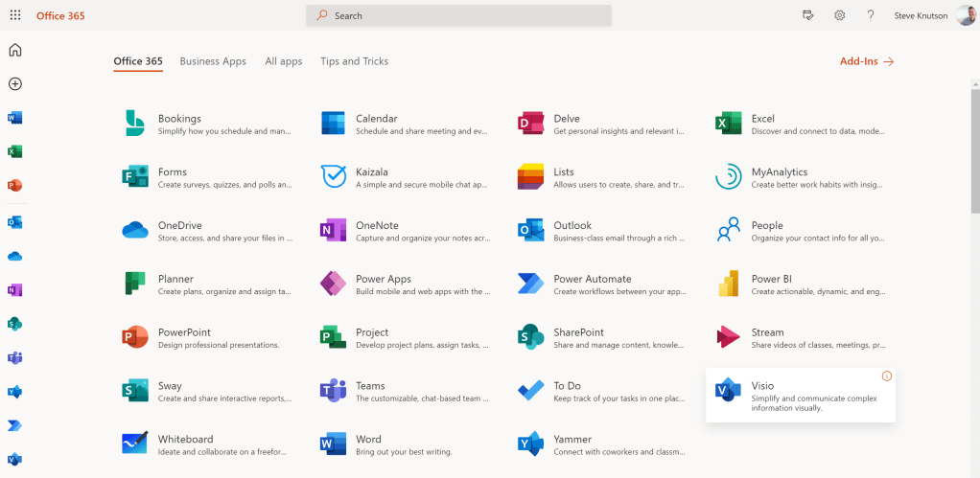The width and height of the screenshot is (980, 478).
Task: Switch to the All apps tab
Action: [x=283, y=61]
